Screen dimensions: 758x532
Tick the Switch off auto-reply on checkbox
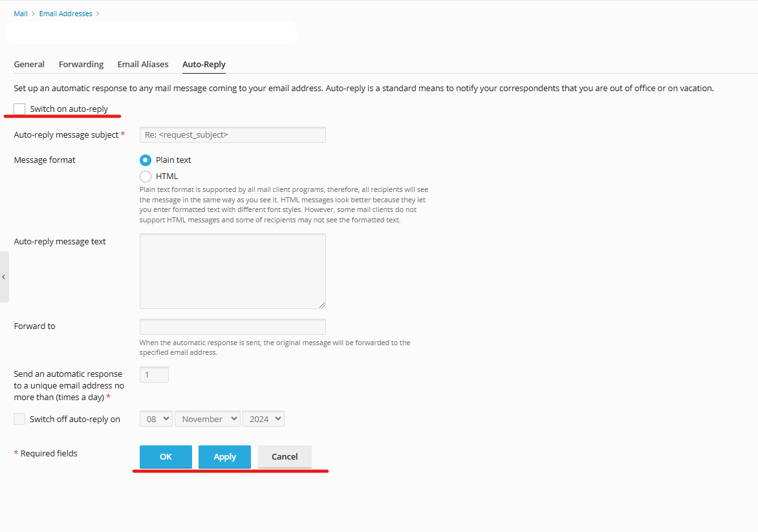pos(19,419)
